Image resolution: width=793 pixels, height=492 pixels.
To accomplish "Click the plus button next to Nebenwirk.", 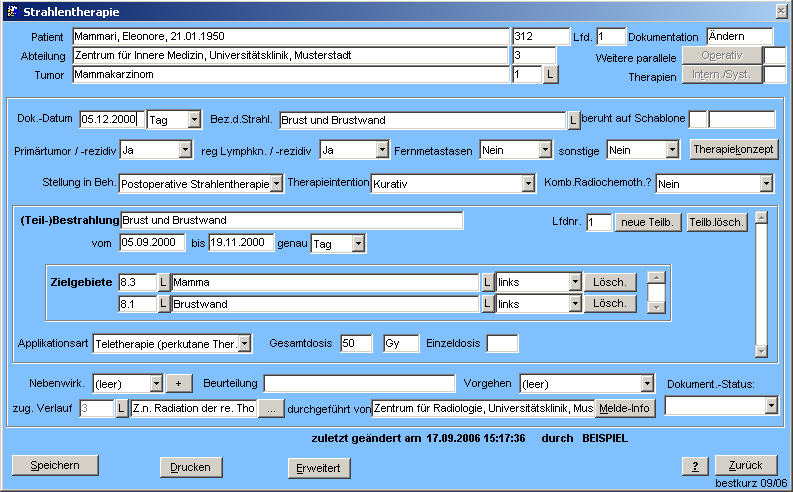I will click(x=178, y=383).
